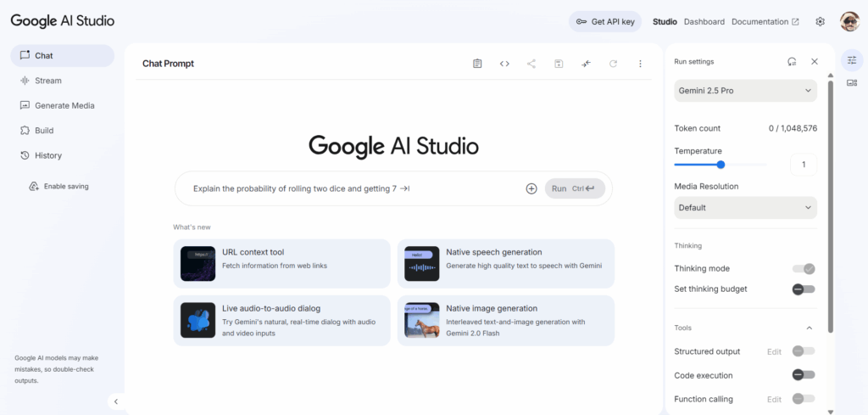868x415 pixels.
Task: Open the Media Resolution Default dropdown
Action: pos(745,208)
